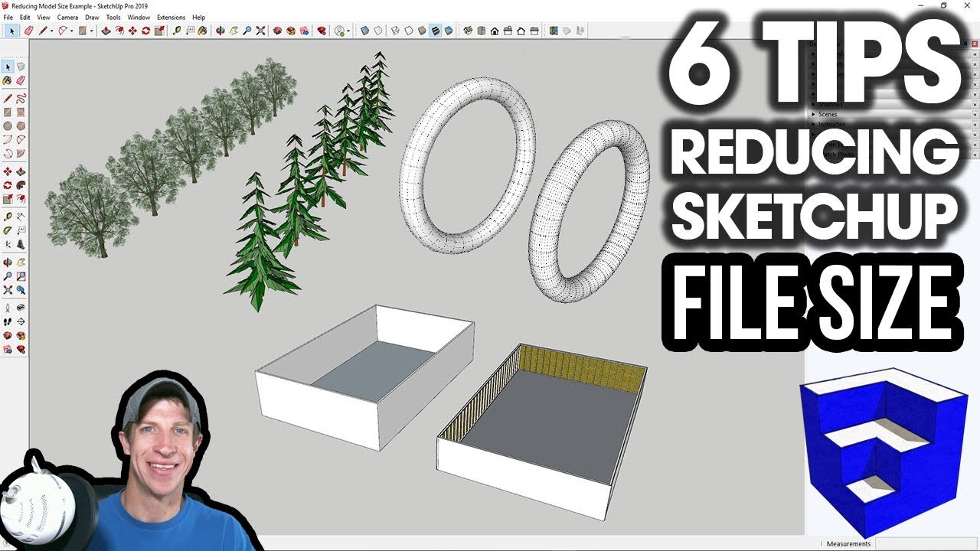
Task: Select the Polygon tool
Action: (21, 126)
